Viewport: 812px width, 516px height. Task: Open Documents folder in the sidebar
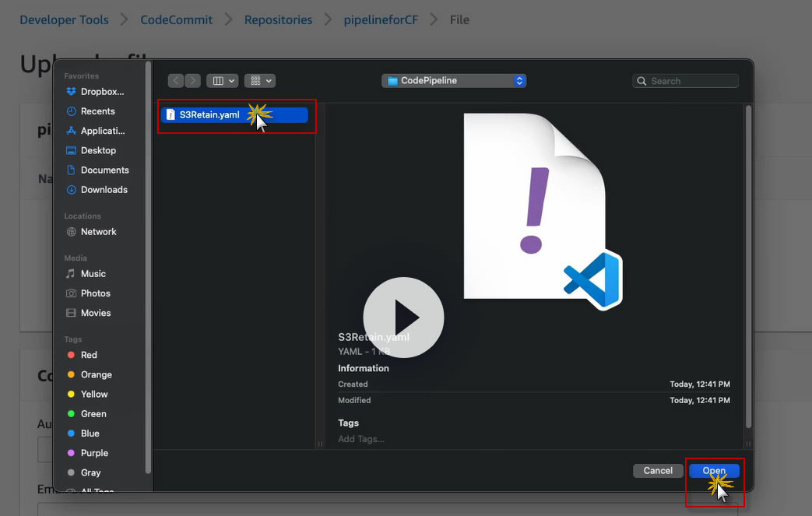pos(98,170)
